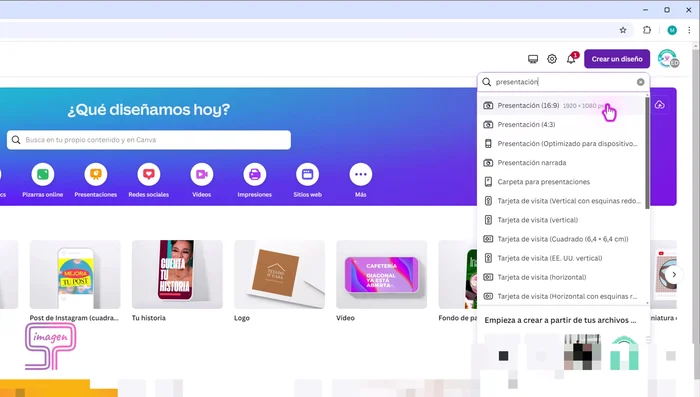Click the dropdown list scrollbar

click(x=647, y=153)
